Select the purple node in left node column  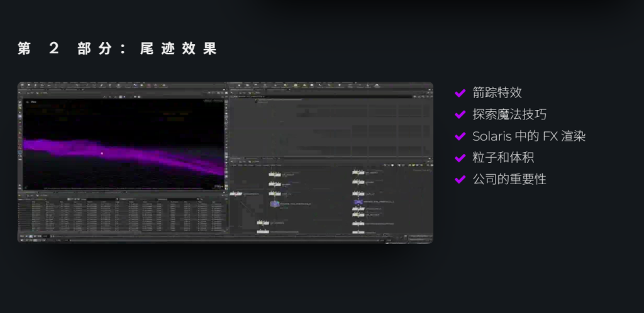point(275,204)
